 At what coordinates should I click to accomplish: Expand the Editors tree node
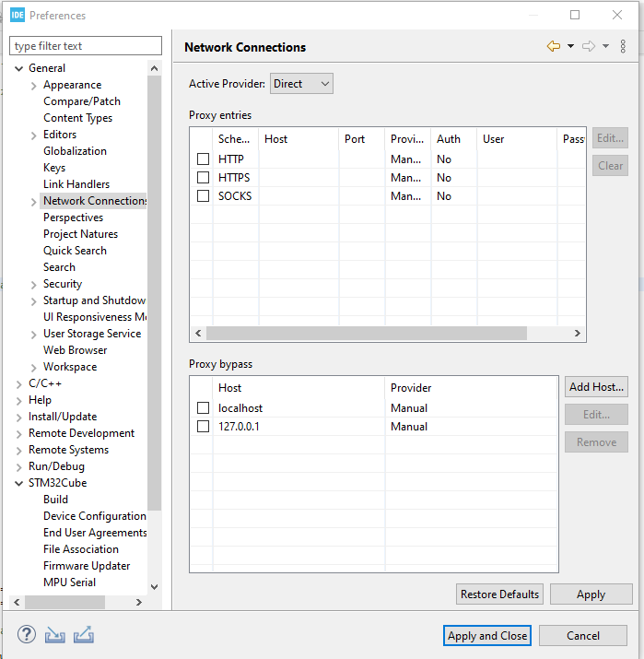33,135
